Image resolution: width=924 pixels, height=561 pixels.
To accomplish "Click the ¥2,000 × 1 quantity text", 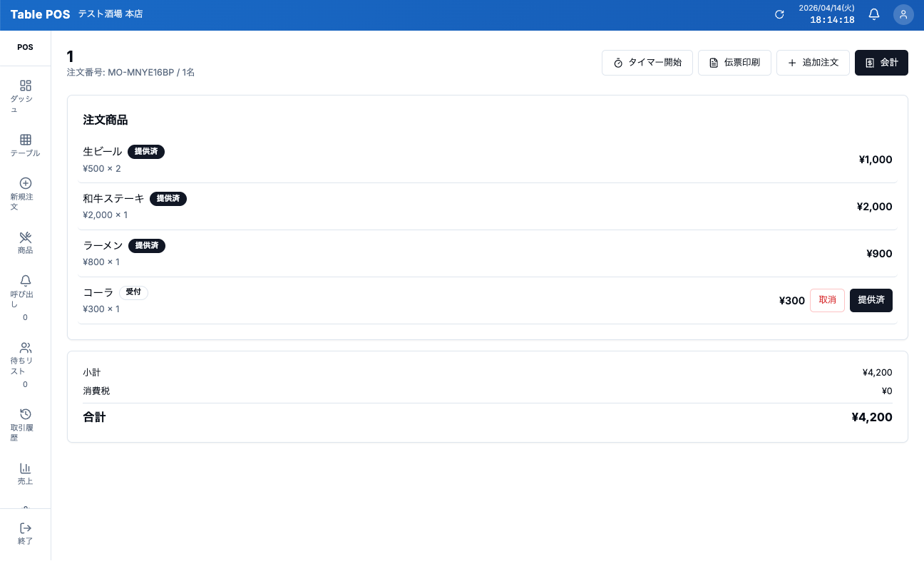I will (x=106, y=215).
